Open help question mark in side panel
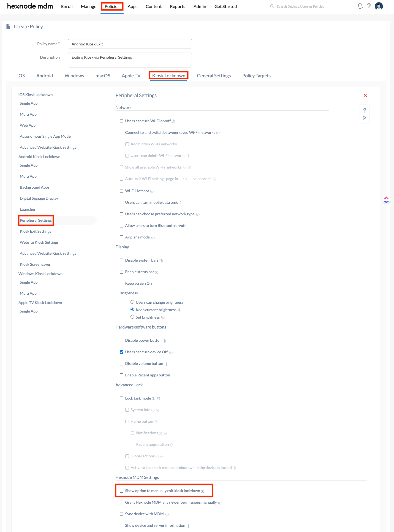 [x=365, y=110]
